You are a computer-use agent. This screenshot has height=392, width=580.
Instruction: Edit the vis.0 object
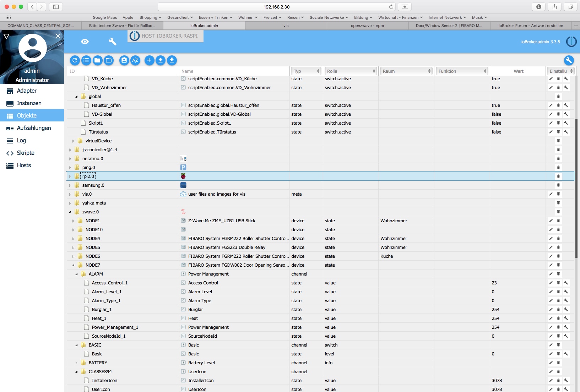(x=551, y=194)
